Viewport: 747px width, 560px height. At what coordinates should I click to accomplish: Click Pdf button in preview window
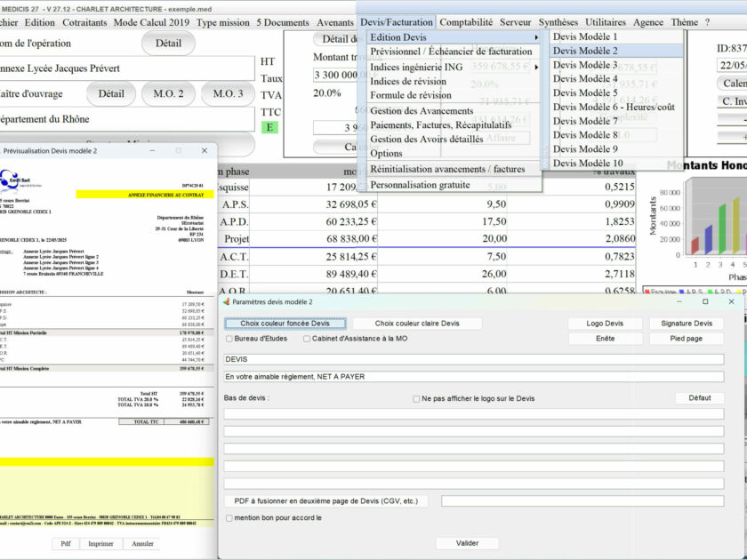point(66,544)
